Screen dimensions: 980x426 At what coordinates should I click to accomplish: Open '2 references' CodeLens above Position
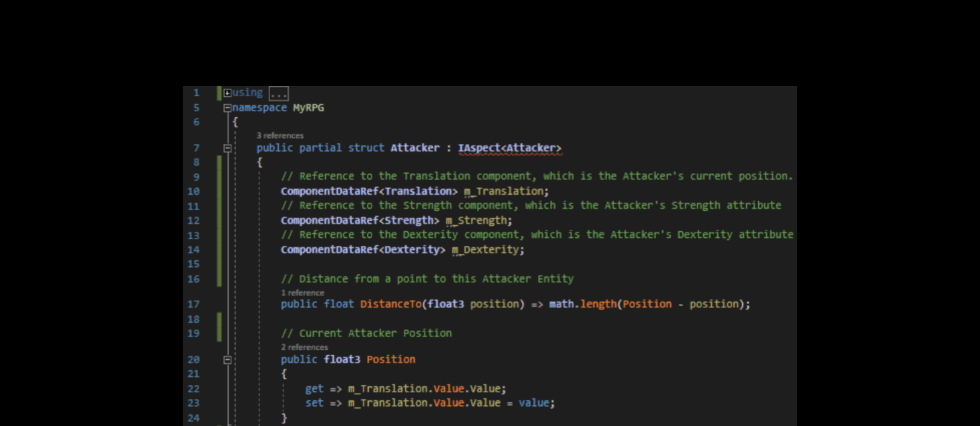click(305, 346)
